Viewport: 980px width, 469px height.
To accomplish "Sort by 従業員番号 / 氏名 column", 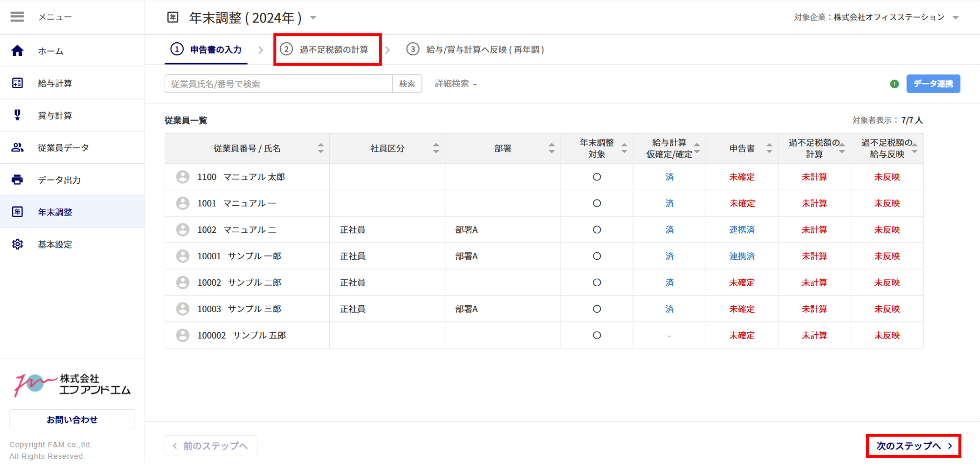I will [320, 148].
